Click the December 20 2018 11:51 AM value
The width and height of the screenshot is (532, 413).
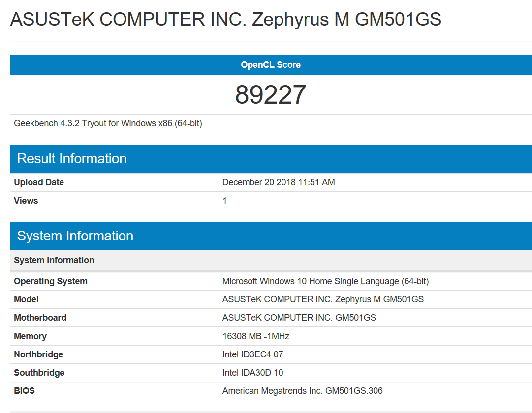[279, 182]
